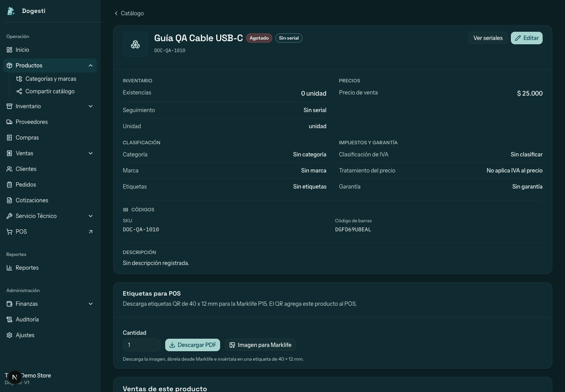Expand the Servicio Técnico chevron
Viewport: 565px width, 392px height.
(91, 216)
